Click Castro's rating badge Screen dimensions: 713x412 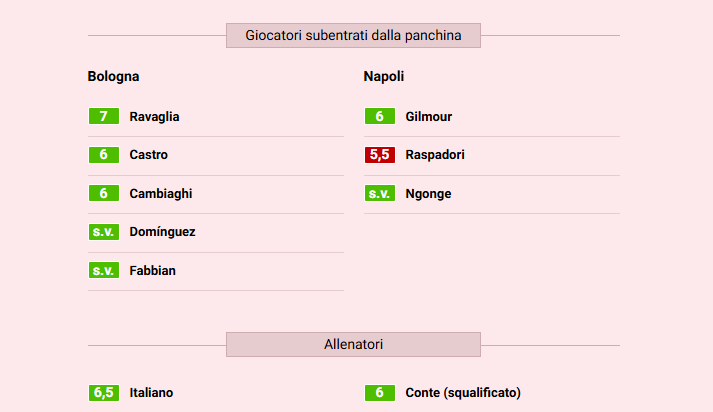(103, 155)
